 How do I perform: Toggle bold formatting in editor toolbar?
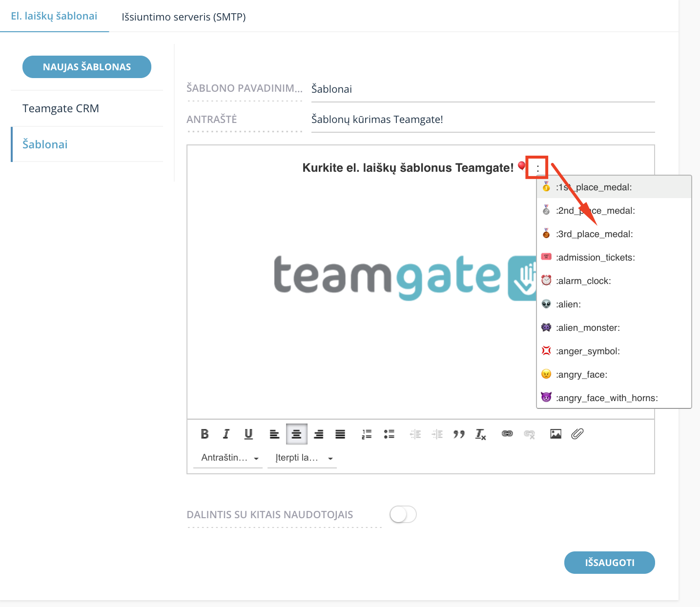[x=205, y=434]
